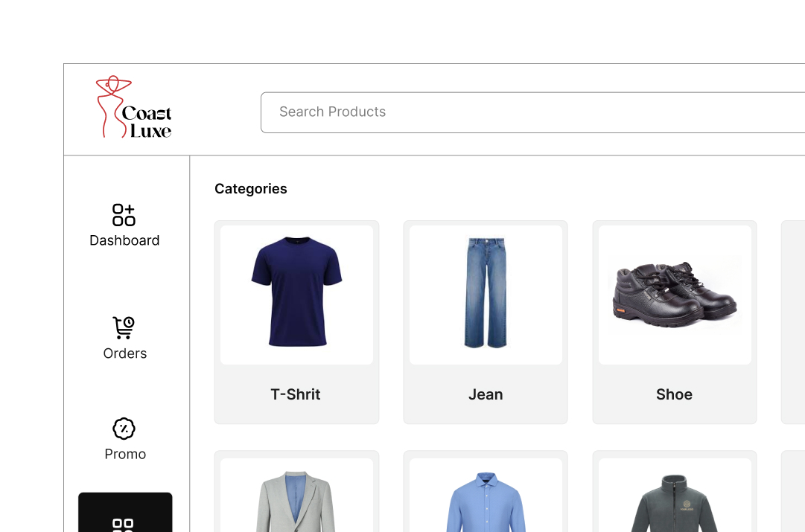Image resolution: width=805 pixels, height=532 pixels.
Task: Open the grey fleece jacket card
Action: coord(675,492)
